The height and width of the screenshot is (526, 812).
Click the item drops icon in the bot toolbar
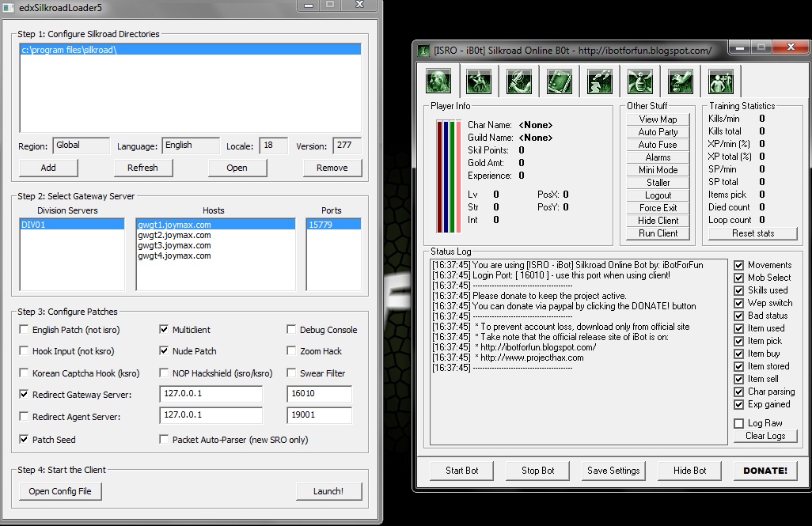599,81
